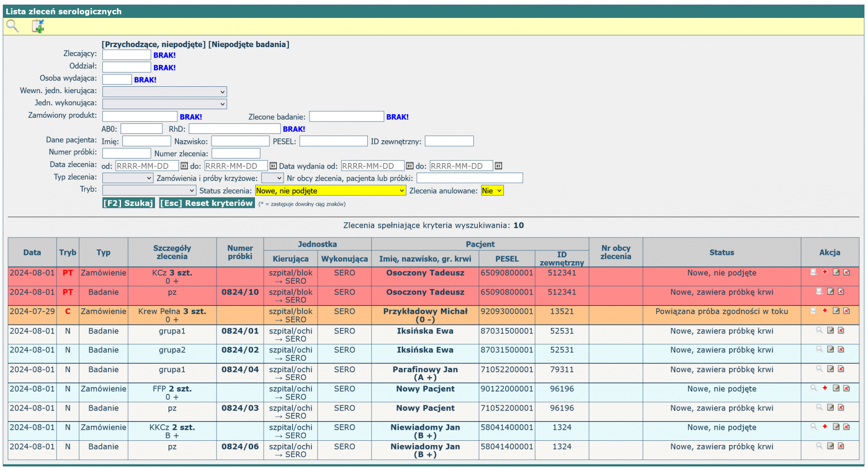Click the AB0 blood group field
This screenshot has height=470, width=868.
coord(142,129)
